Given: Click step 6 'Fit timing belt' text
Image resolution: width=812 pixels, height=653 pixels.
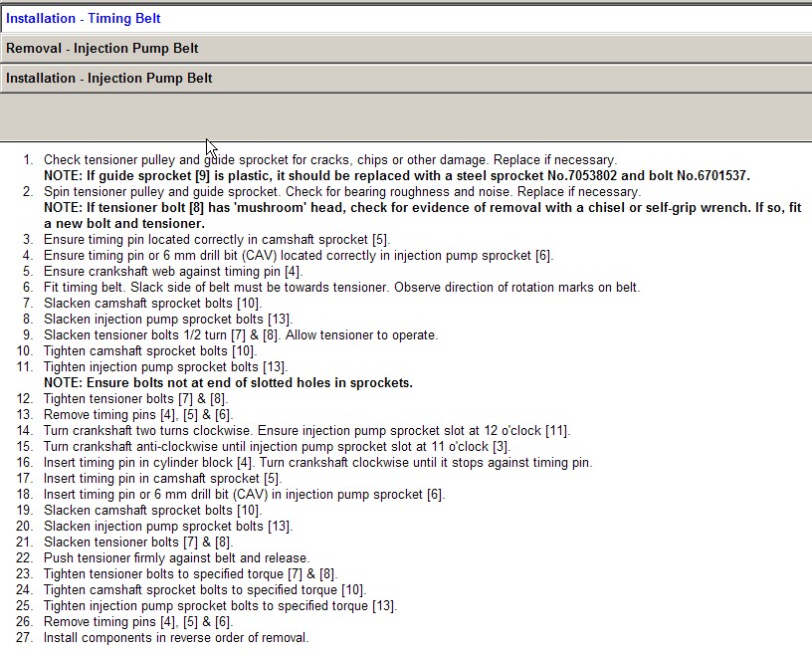Looking at the screenshot, I should (x=341, y=287).
